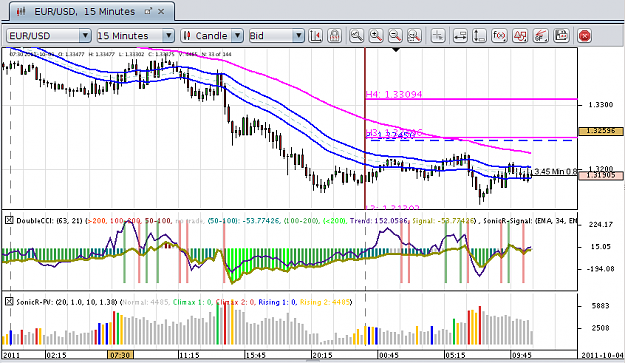Screen dimensions: 625x363
Task: Add a horizontal price marker
Action: pyautogui.click(x=460, y=36)
